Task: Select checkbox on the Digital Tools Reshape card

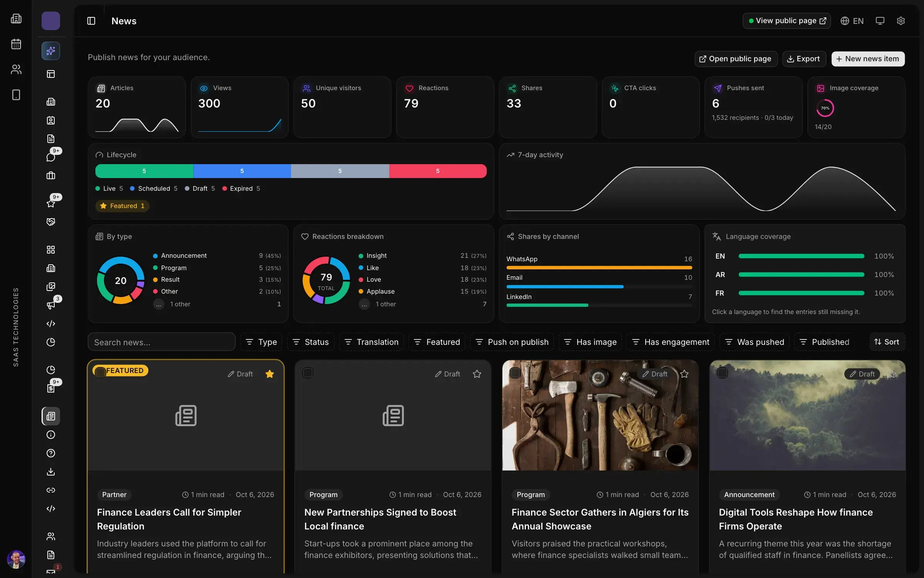Action: (722, 373)
